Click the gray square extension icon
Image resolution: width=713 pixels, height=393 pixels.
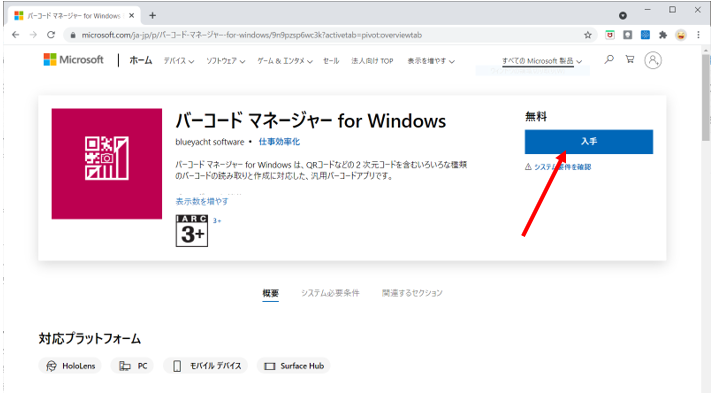click(628, 35)
